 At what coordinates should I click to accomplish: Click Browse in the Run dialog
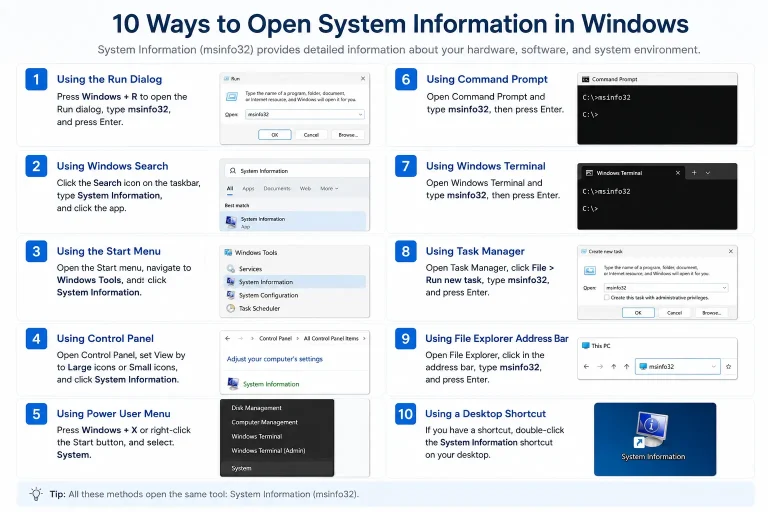[x=348, y=135]
